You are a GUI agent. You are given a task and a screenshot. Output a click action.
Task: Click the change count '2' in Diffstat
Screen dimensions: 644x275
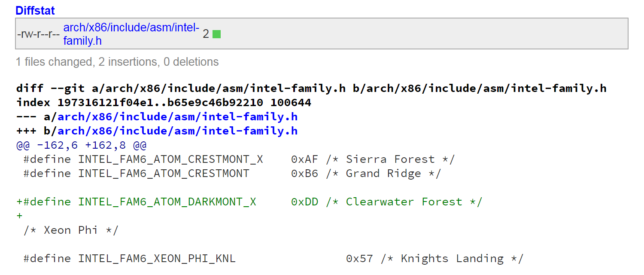point(206,34)
